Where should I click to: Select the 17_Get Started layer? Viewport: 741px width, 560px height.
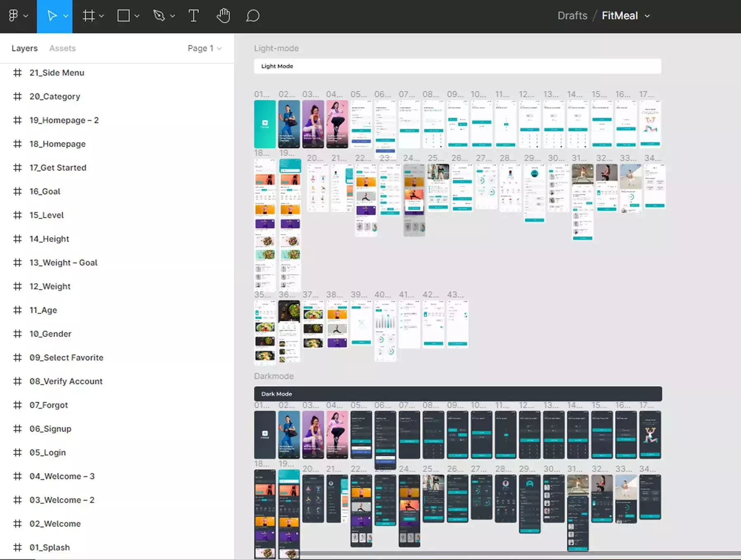click(117, 168)
